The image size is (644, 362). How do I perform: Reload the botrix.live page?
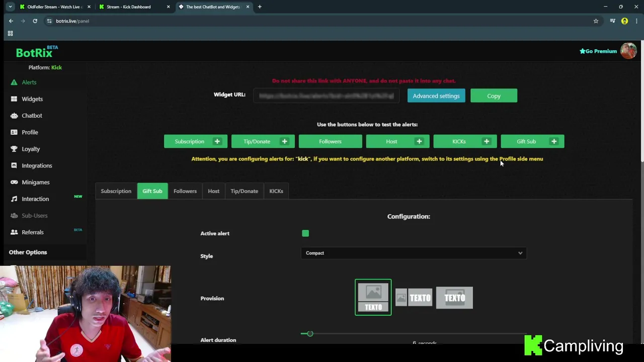(35, 21)
